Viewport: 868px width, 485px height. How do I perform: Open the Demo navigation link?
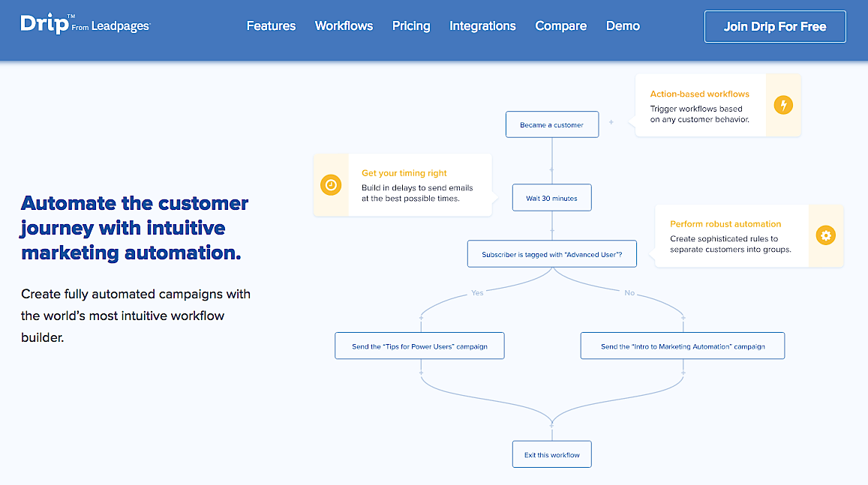[x=623, y=26]
